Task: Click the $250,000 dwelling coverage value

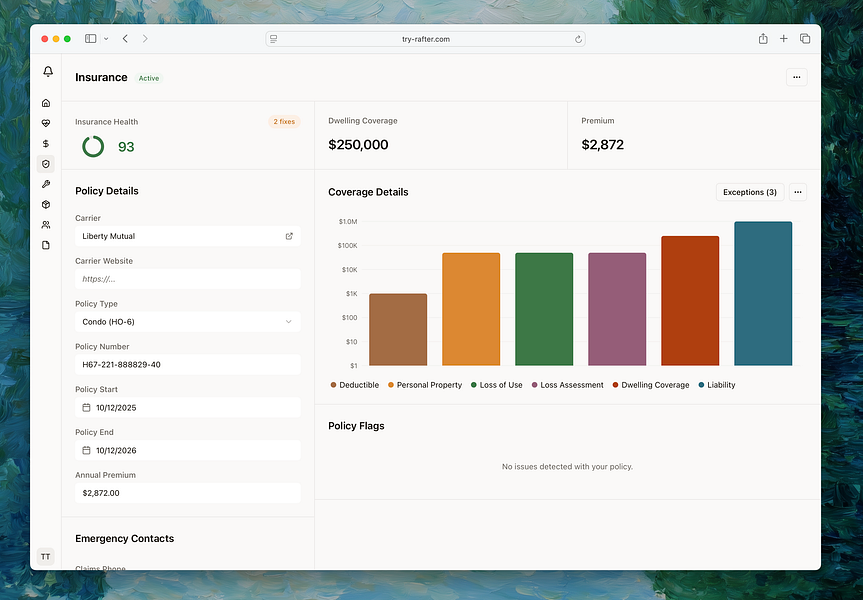Action: pyautogui.click(x=358, y=145)
